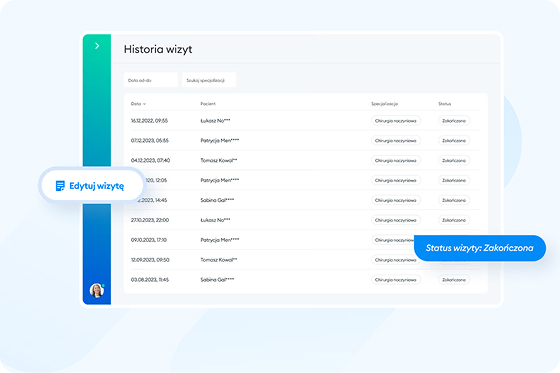The width and height of the screenshot is (560, 373).
Task: Open the 03.08.2023 Sabina Gał**** visit
Action: [305, 280]
